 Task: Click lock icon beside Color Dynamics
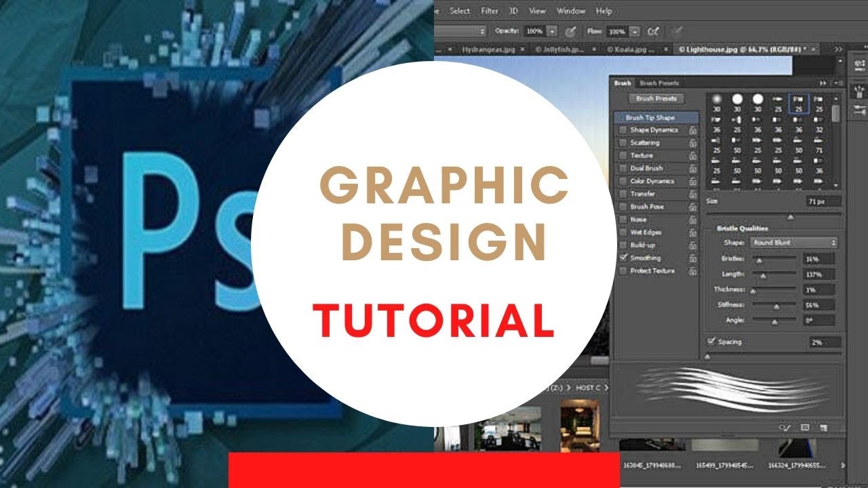click(692, 182)
